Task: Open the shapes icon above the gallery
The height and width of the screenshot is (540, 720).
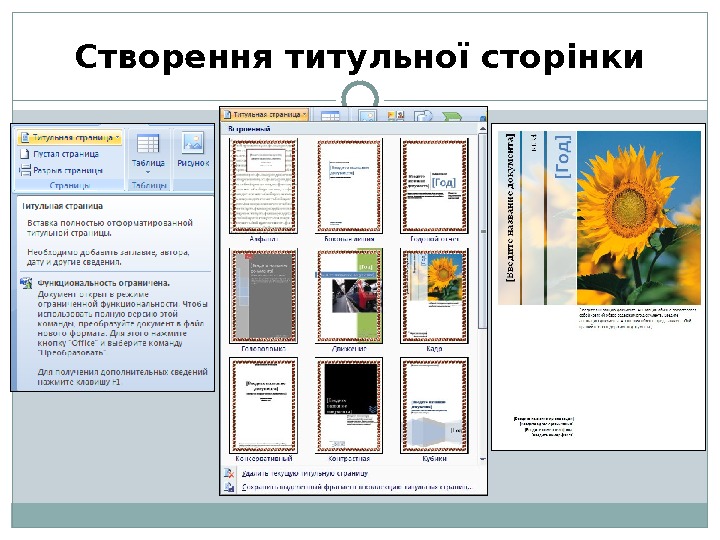Action: click(423, 115)
